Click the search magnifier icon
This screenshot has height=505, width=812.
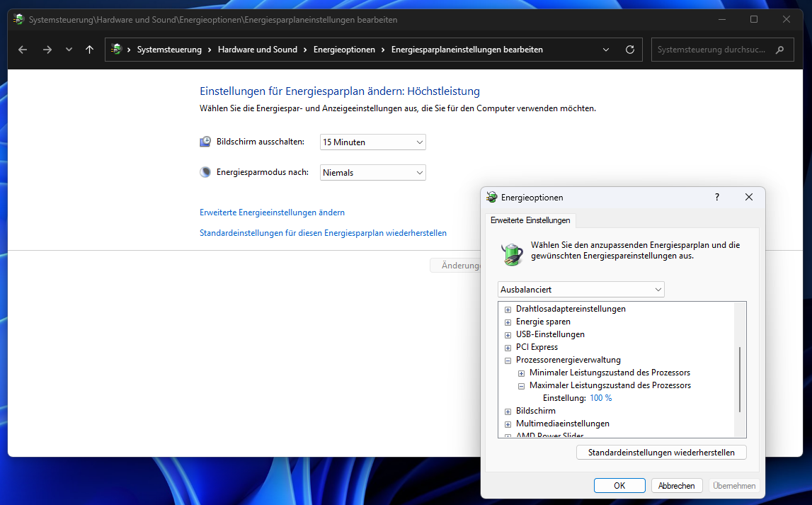[x=780, y=50]
